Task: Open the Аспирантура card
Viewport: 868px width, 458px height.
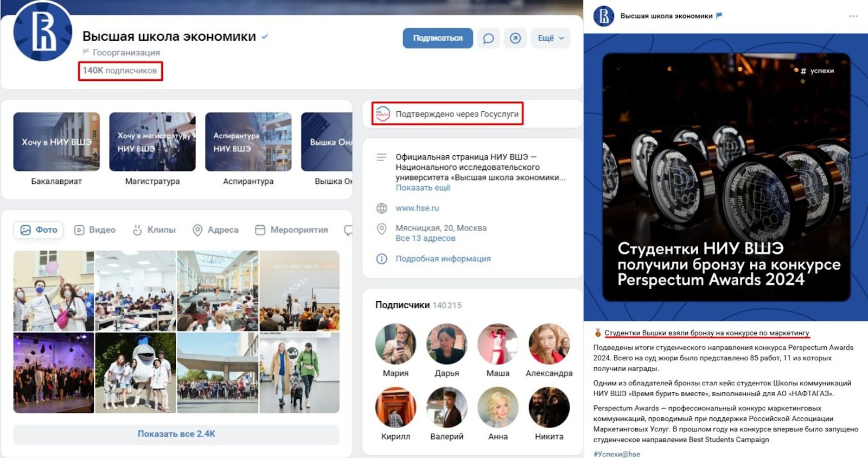Action: point(248,149)
